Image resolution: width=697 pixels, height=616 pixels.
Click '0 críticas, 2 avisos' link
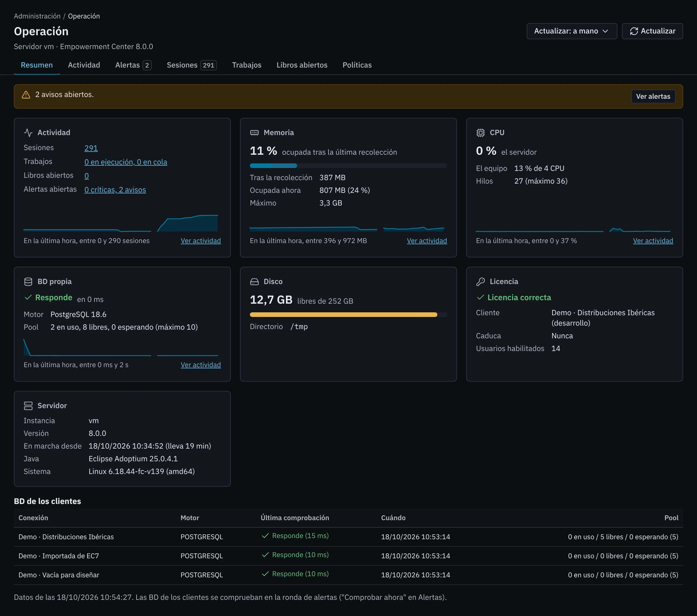[115, 189]
